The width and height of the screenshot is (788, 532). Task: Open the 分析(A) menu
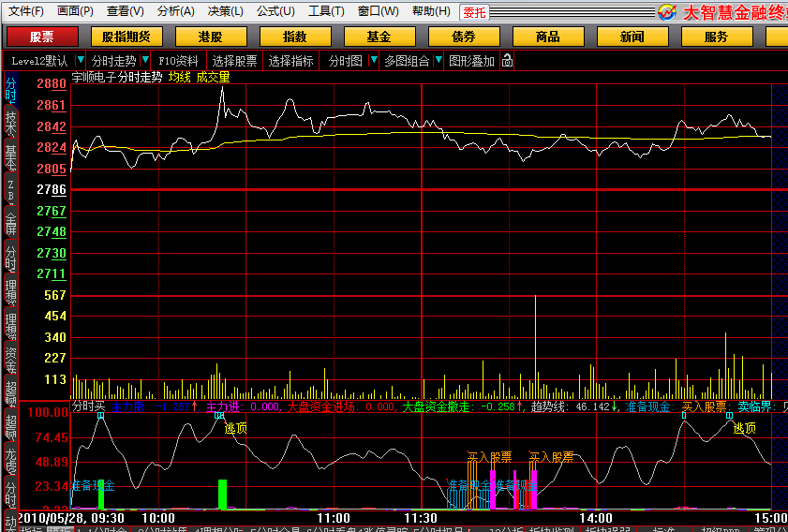(x=175, y=11)
